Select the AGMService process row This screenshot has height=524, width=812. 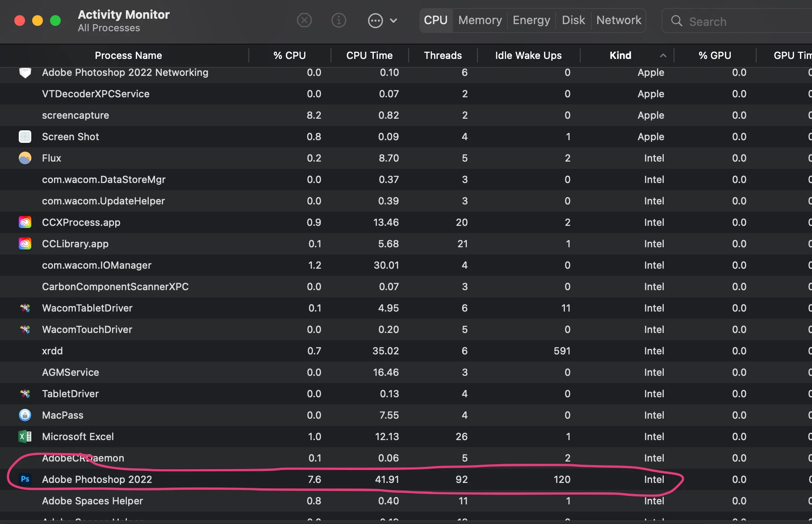pyautogui.click(x=406, y=372)
